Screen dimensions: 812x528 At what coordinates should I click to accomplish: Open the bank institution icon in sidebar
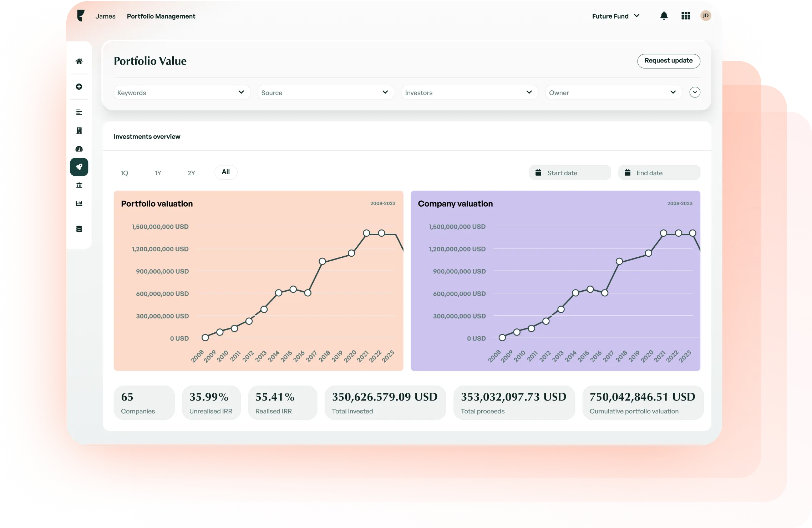click(79, 185)
